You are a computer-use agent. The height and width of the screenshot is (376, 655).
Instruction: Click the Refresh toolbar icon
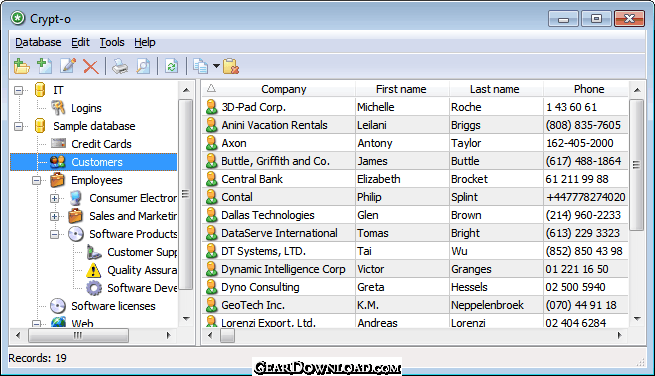tap(171, 66)
